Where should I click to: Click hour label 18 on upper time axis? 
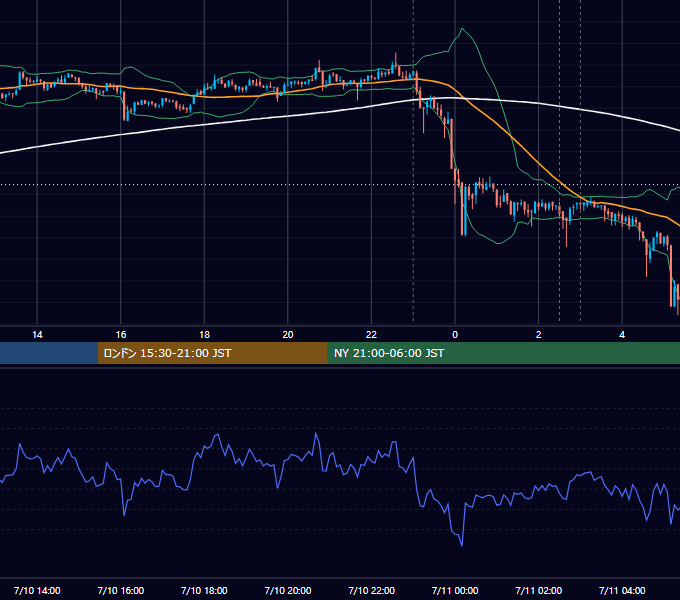pyautogui.click(x=204, y=335)
